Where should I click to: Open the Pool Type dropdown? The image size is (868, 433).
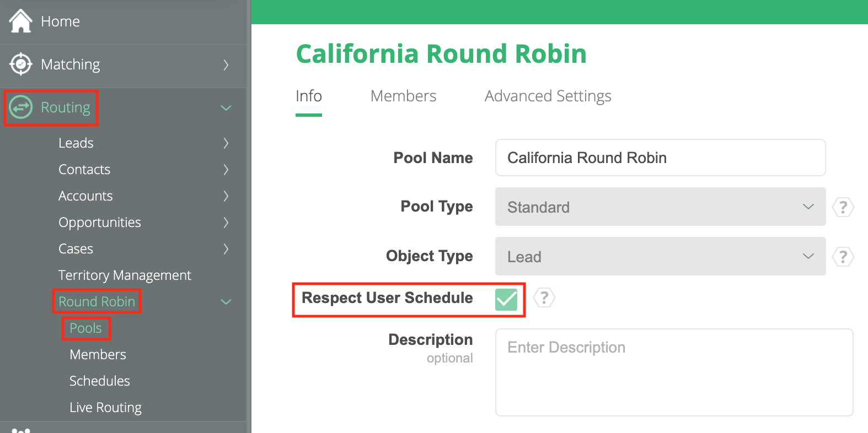pyautogui.click(x=660, y=207)
